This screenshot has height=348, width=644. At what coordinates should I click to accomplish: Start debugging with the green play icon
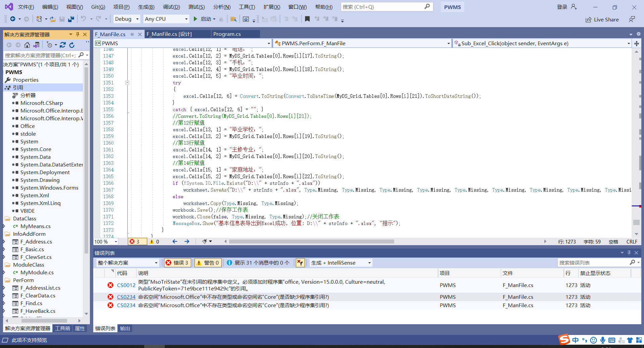tap(195, 19)
